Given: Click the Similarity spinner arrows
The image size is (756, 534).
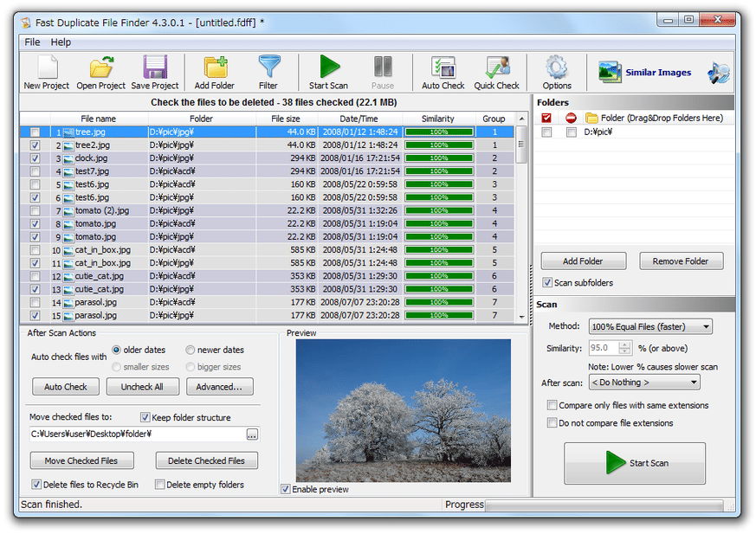Looking at the screenshot, I should 625,347.
